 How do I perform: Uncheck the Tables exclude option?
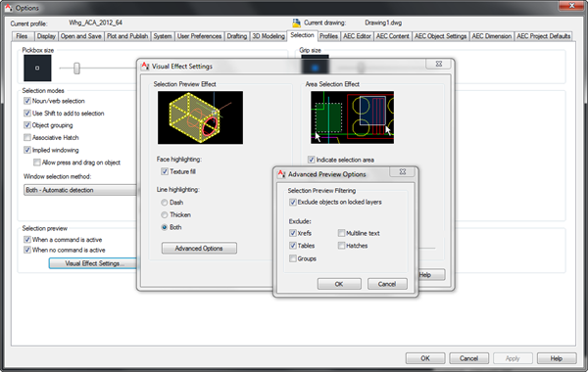(292, 246)
